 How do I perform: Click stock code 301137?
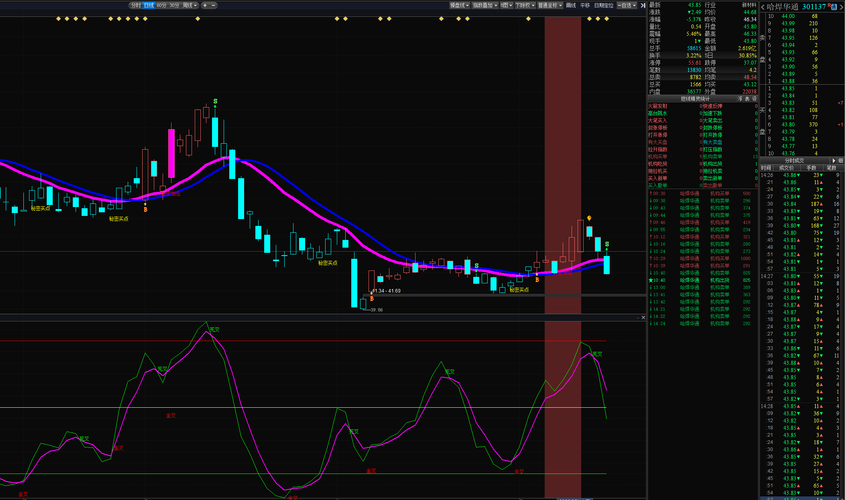click(x=814, y=7)
